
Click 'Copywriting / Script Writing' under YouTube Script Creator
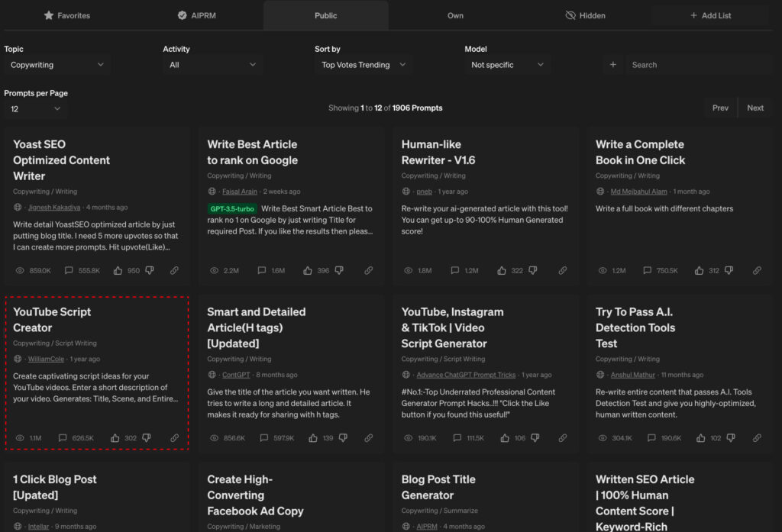pos(55,343)
